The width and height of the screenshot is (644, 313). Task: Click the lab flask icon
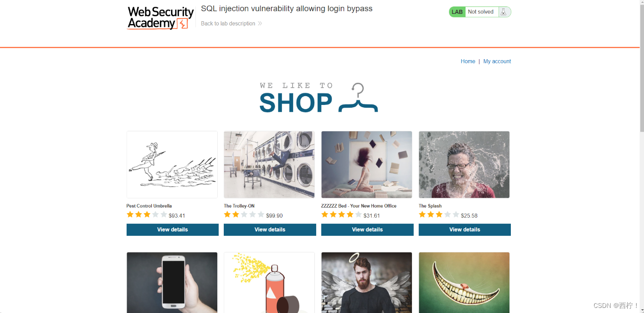[x=503, y=12]
